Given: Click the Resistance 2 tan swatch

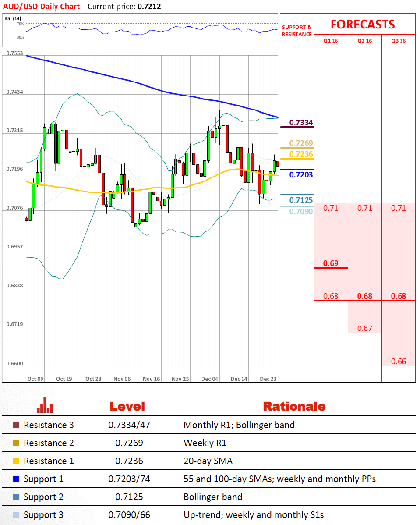Looking at the screenshot, I should (x=16, y=443).
